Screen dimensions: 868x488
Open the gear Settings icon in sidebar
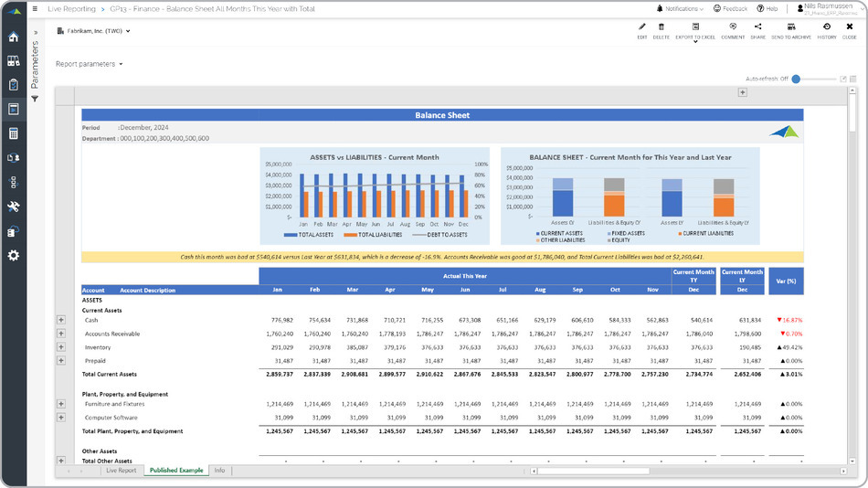[13, 255]
